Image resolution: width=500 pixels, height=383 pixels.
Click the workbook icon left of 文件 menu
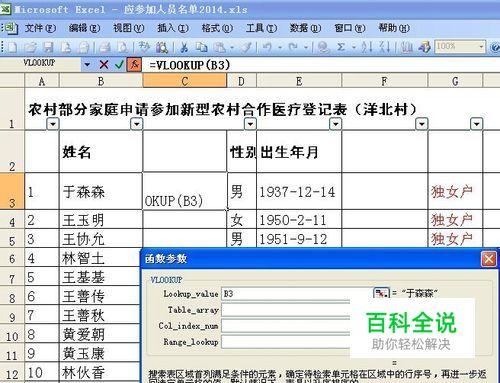point(11,28)
